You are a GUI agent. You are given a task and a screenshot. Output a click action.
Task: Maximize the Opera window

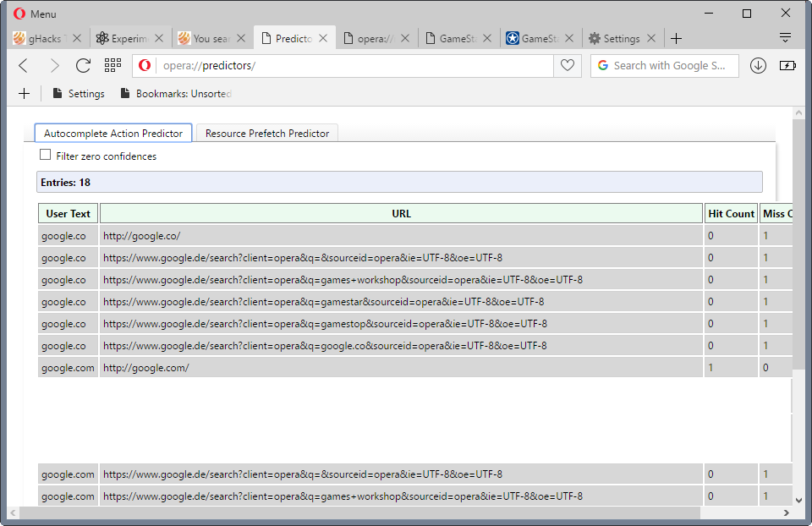[x=747, y=14]
